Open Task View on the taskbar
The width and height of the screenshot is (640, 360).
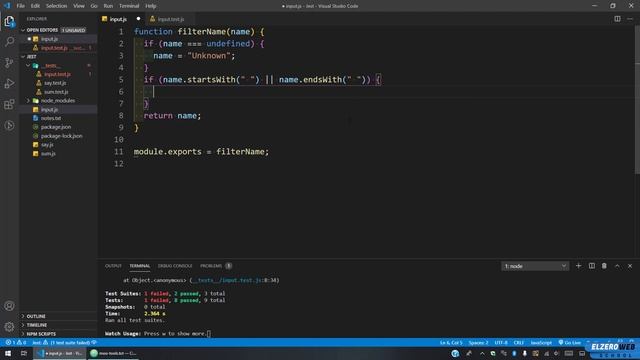(x=24, y=353)
